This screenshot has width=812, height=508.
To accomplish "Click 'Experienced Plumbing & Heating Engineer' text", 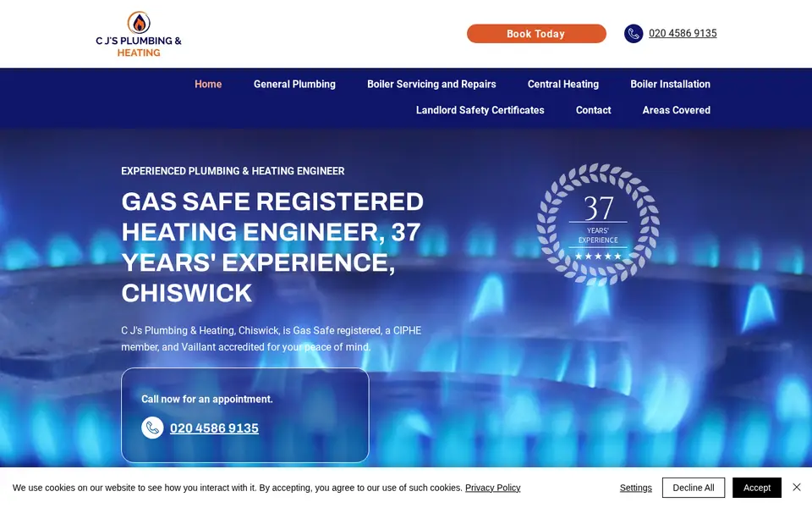I will point(233,171).
